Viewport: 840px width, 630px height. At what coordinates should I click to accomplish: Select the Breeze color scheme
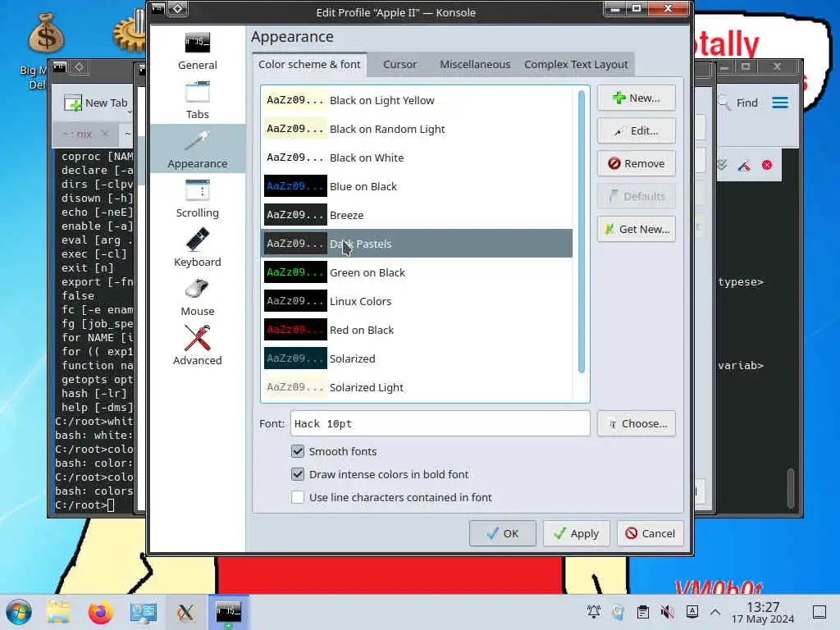point(417,215)
